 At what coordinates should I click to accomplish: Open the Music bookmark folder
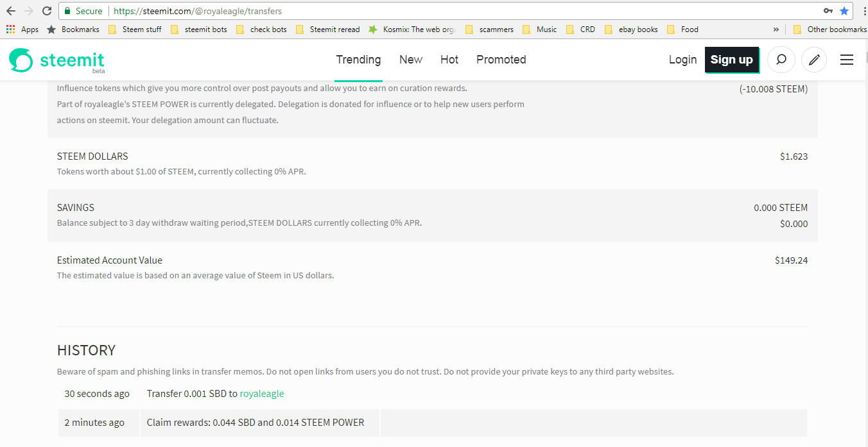click(540, 30)
